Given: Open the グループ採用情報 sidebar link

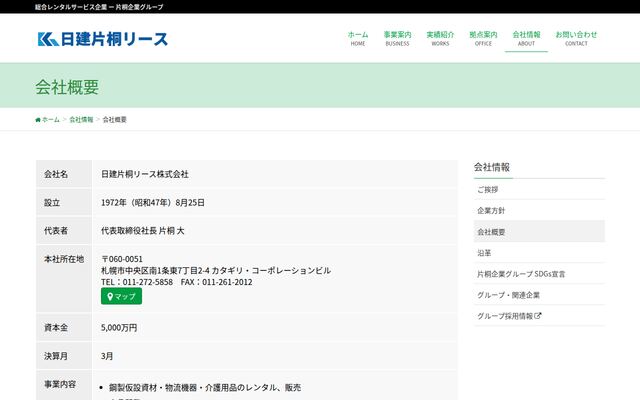Looking at the screenshot, I should (539, 316).
